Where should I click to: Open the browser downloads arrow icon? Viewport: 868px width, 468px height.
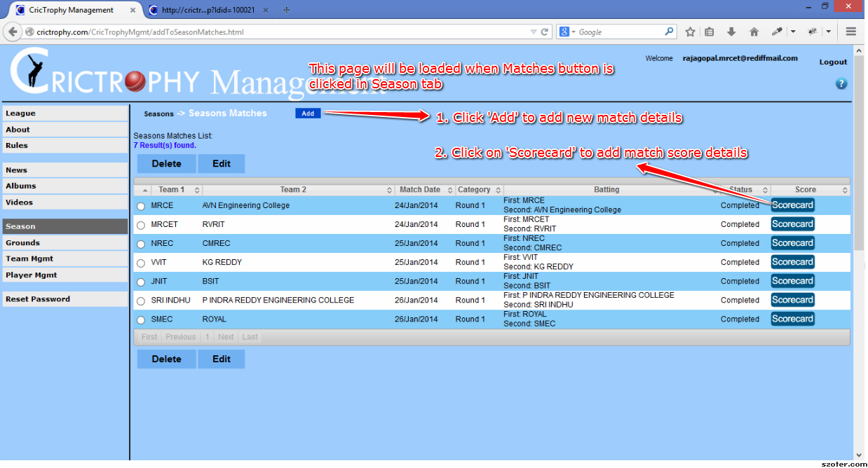click(731, 32)
